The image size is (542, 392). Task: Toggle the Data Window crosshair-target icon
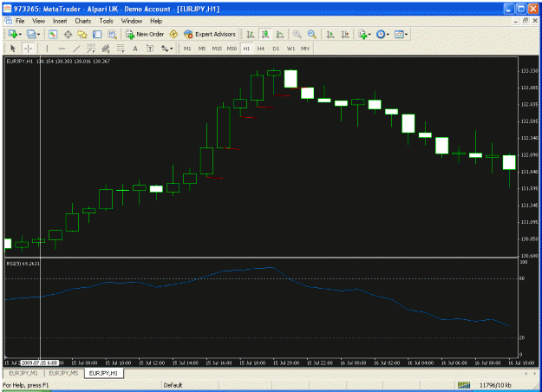click(x=68, y=34)
